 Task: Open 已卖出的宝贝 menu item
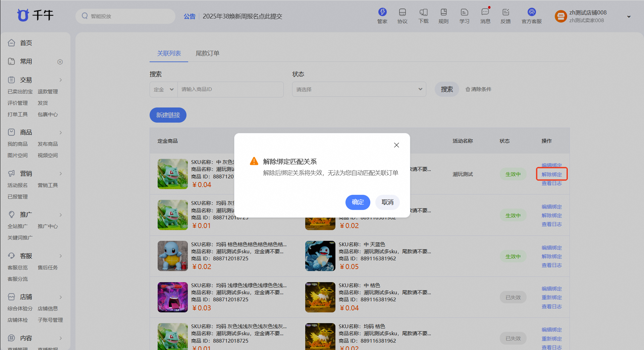(20, 91)
